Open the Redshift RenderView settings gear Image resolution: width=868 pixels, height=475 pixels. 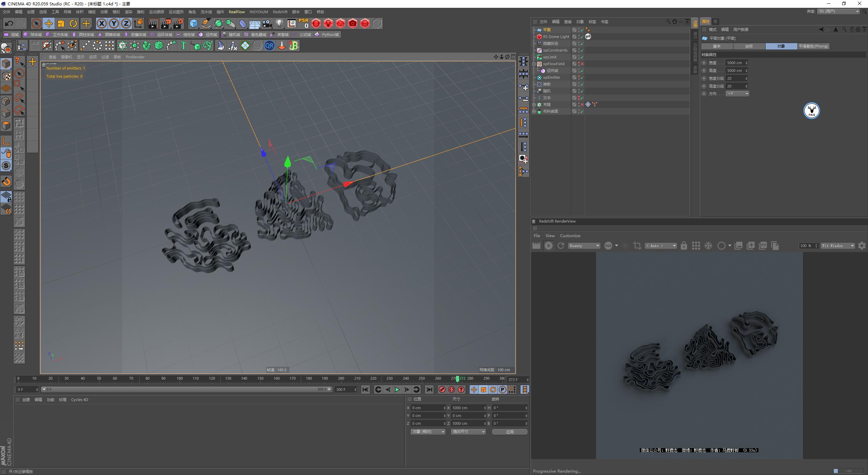pyautogui.click(x=862, y=246)
